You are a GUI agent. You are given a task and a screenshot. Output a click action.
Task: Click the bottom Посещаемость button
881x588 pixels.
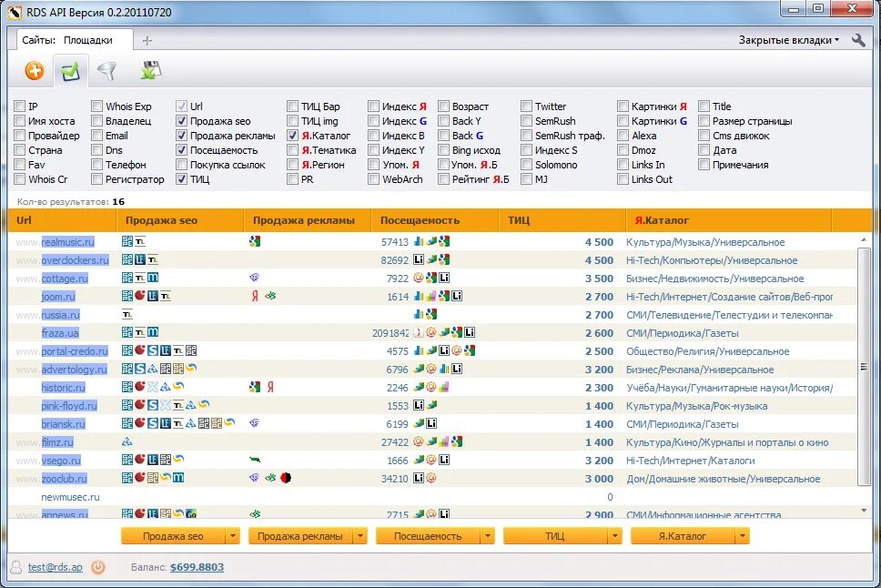428,536
